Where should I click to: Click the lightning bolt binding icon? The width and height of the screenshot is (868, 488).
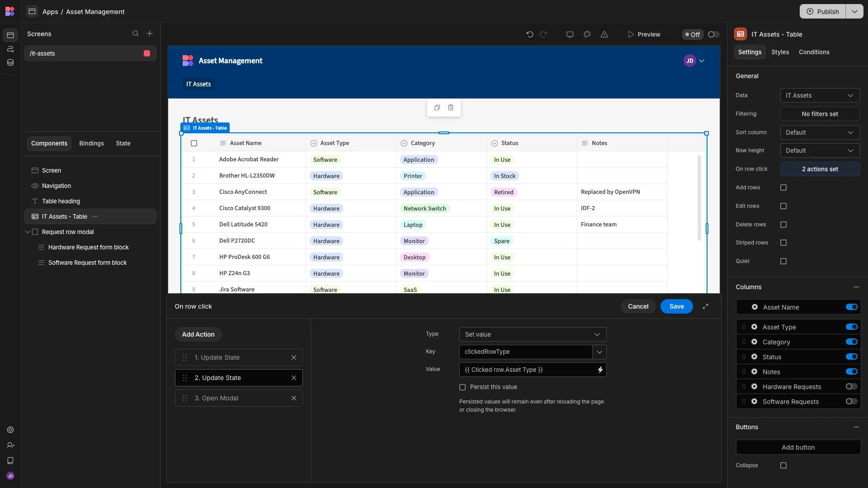point(600,370)
